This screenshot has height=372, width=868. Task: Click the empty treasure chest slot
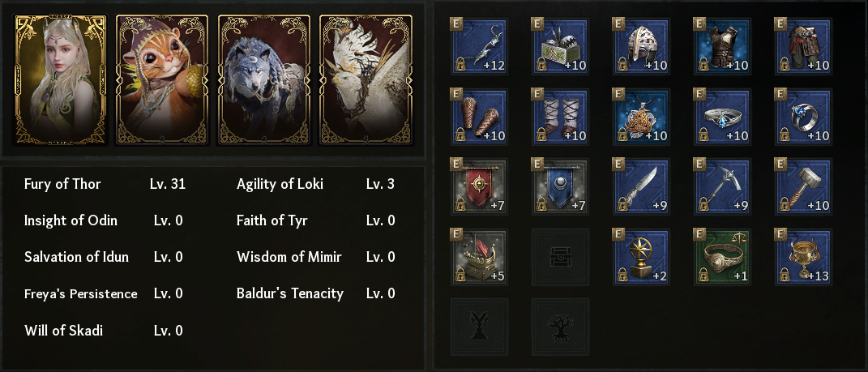560,256
